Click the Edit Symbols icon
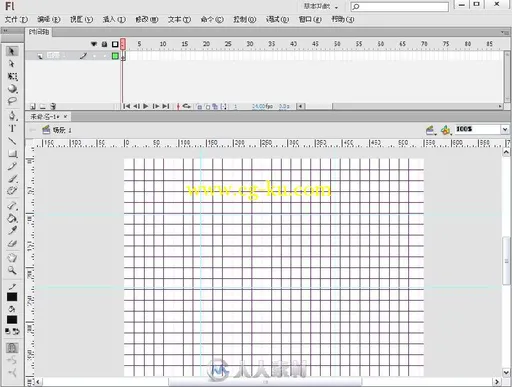 [x=446, y=129]
